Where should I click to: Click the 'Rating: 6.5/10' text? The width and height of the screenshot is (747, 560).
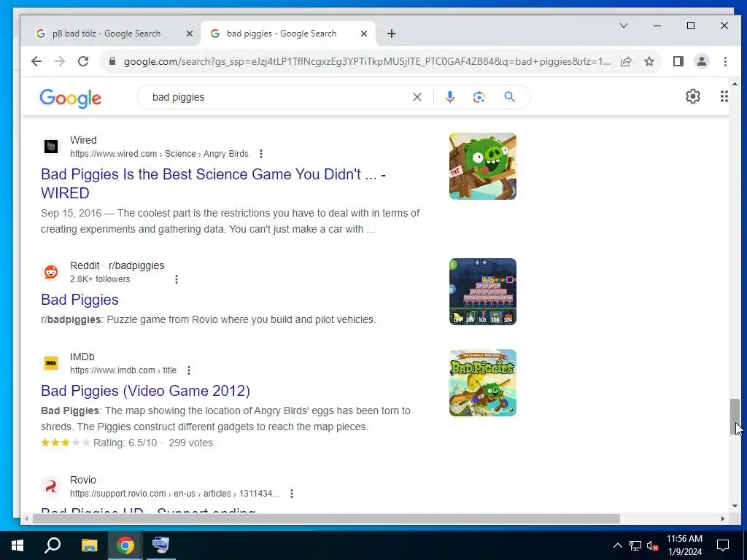click(125, 443)
